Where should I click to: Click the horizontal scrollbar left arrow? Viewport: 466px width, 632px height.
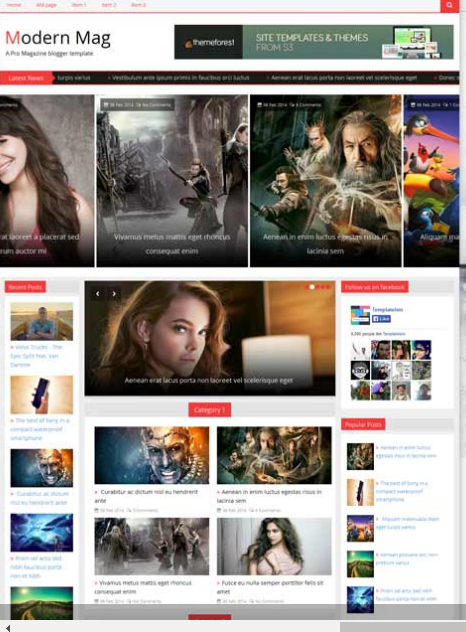point(7,628)
